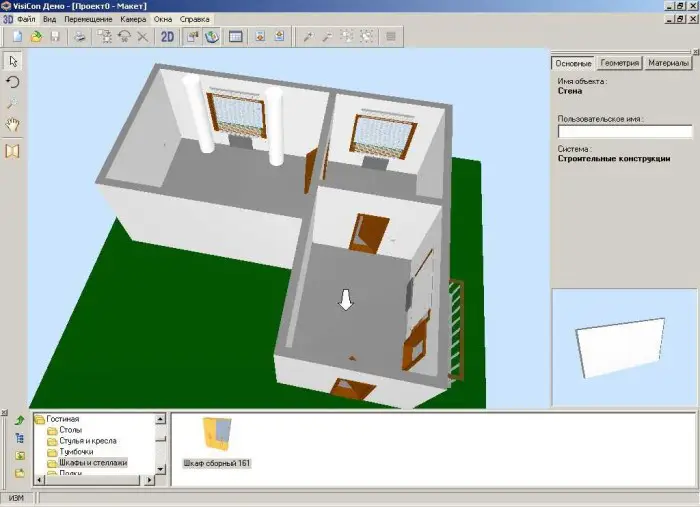Activate the rotate view tool
The image size is (700, 507).
tap(13, 82)
